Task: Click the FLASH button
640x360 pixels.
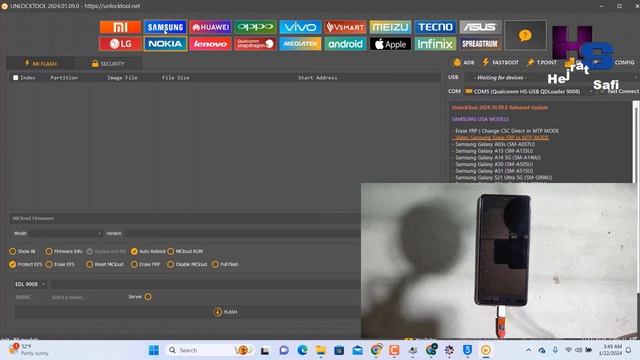Action: [225, 312]
